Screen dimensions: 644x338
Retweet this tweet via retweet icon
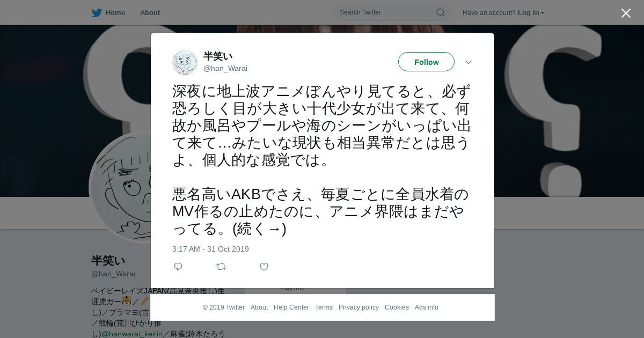(x=221, y=267)
